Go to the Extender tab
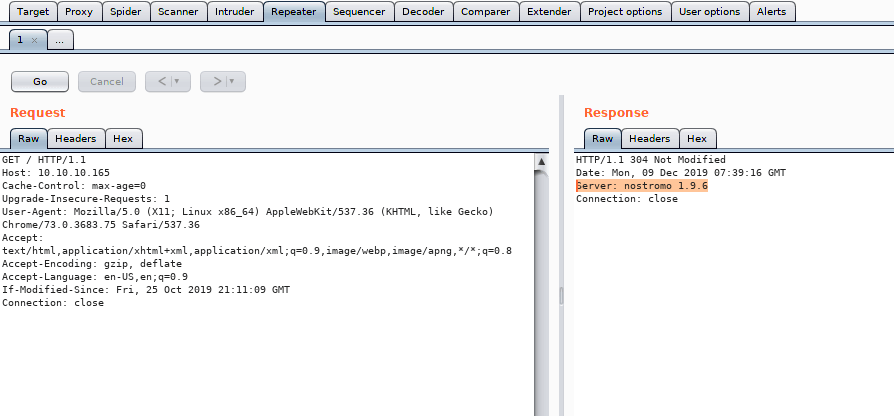The width and height of the screenshot is (894, 416). tap(550, 11)
